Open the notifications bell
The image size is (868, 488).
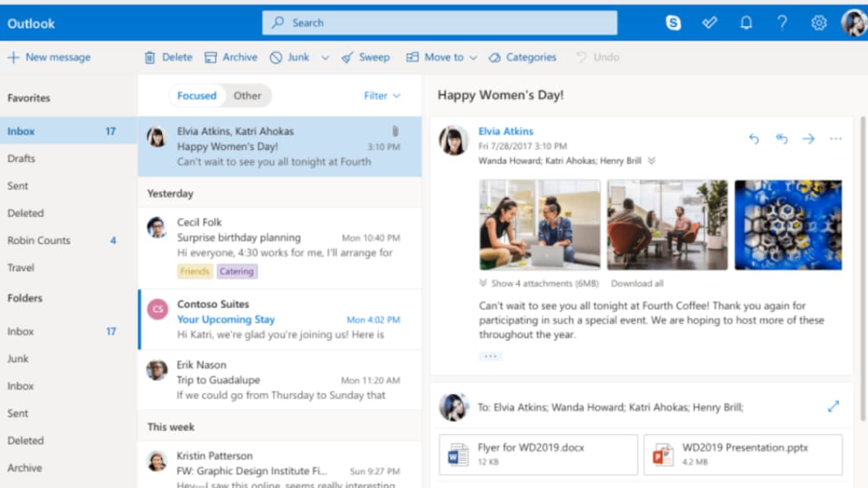746,22
